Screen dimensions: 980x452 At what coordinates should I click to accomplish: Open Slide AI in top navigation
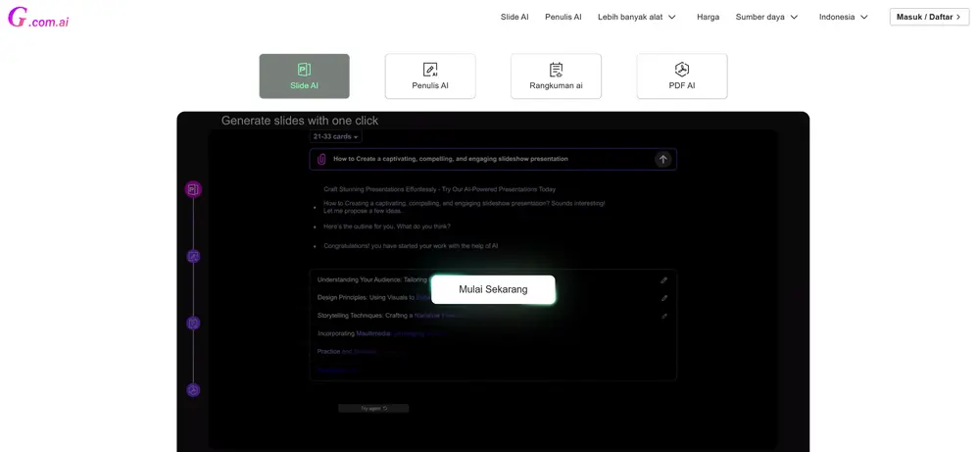[514, 17]
